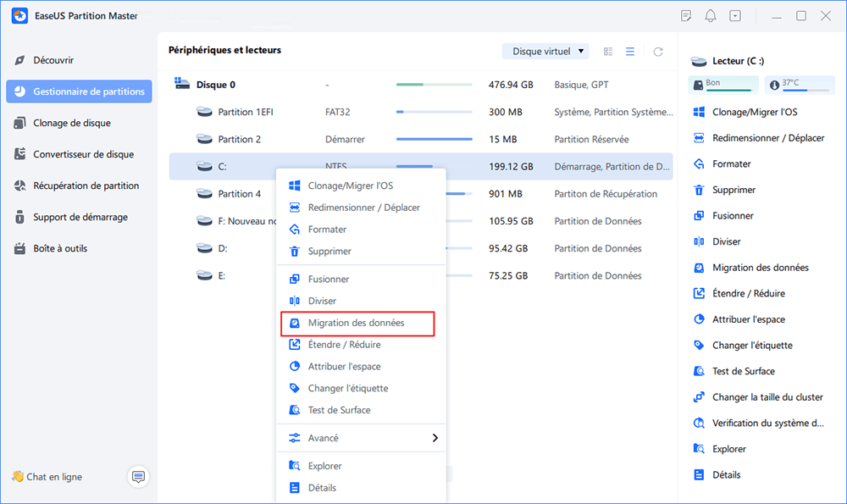Click the 105.95 GB size value

pos(511,221)
